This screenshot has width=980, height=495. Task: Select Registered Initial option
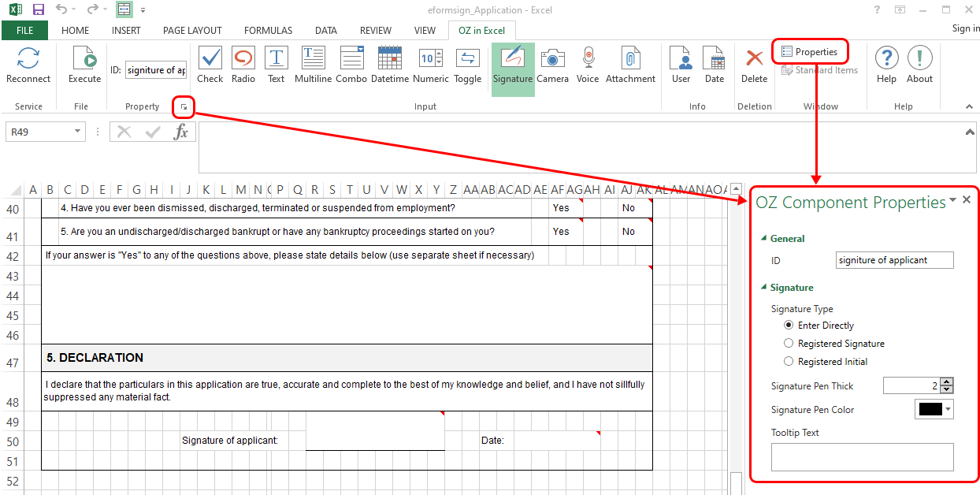tap(789, 361)
